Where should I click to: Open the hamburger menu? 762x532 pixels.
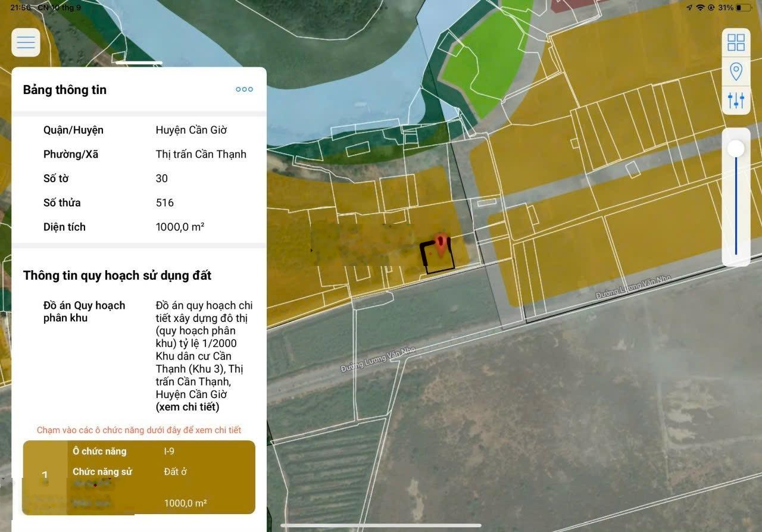26,43
